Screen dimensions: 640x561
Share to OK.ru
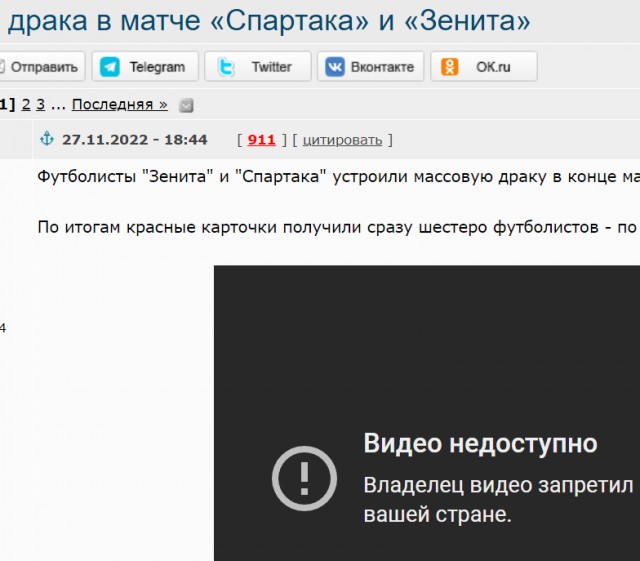coord(484,67)
